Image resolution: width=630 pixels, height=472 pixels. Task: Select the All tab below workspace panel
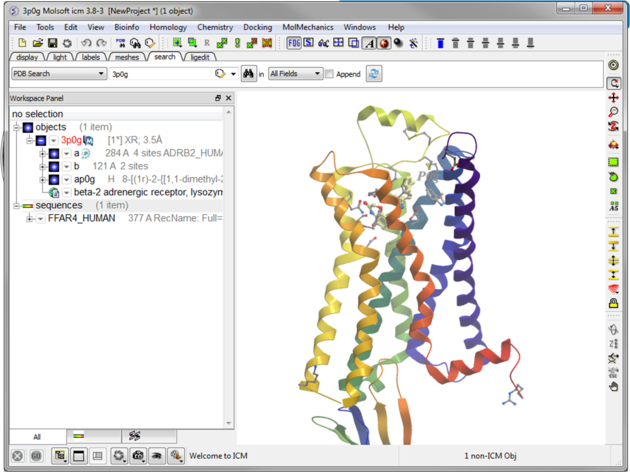click(37, 436)
